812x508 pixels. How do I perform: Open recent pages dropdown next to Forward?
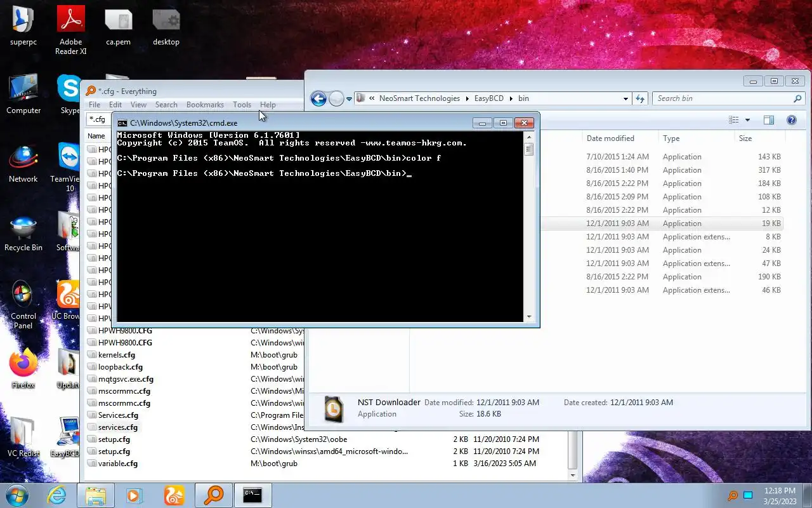[349, 99]
